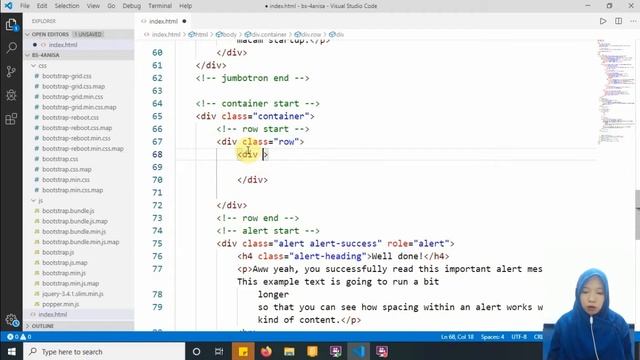Select the index.html editor tab

pyautogui.click(x=163, y=21)
